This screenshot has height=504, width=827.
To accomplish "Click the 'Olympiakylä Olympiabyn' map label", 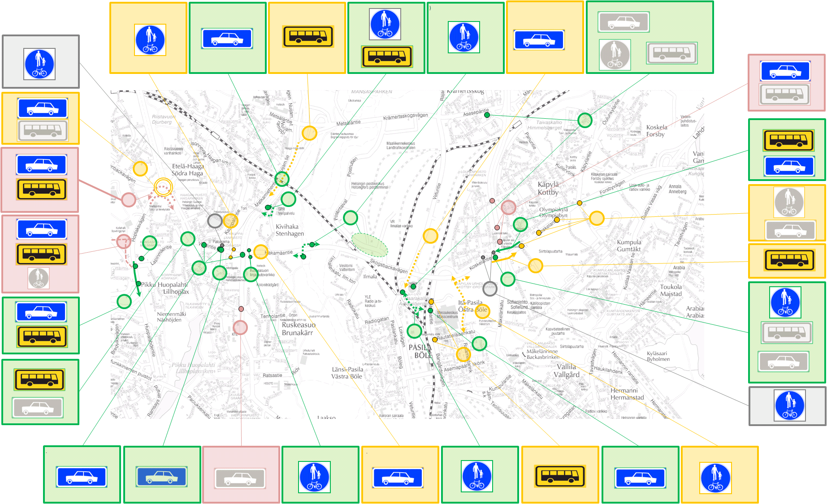I will (x=553, y=212).
